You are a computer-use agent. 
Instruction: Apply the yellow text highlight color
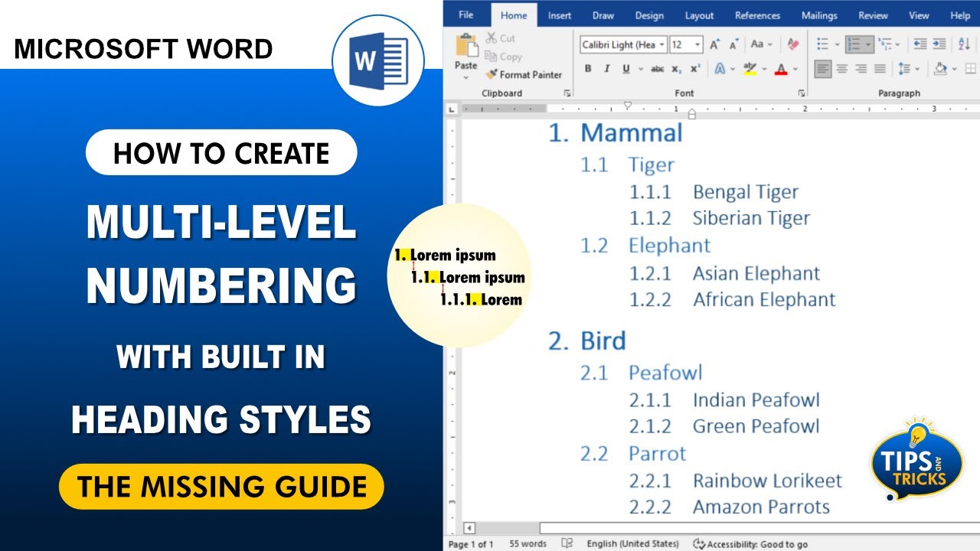point(750,69)
